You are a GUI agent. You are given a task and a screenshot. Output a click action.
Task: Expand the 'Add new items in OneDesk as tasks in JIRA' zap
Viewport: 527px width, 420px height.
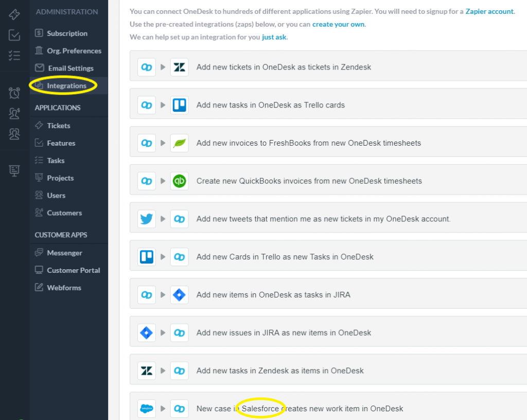pos(163,295)
